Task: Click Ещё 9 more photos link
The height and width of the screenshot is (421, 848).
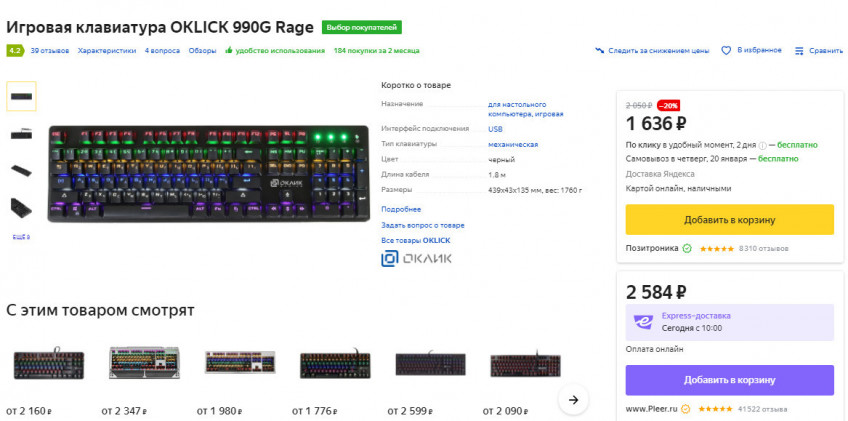Action: pos(21,237)
